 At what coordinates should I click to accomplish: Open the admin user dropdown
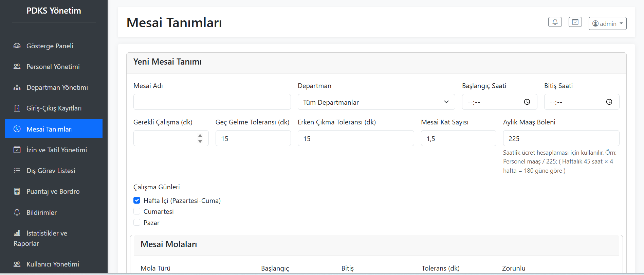pos(607,23)
